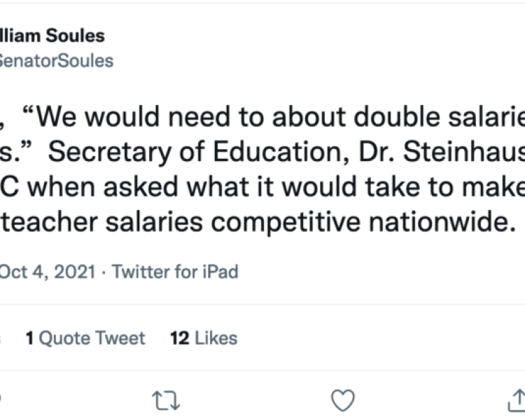This screenshot has width=525, height=420.
Task: Click the reply icon at bottom left edge
Action: coord(2,400)
